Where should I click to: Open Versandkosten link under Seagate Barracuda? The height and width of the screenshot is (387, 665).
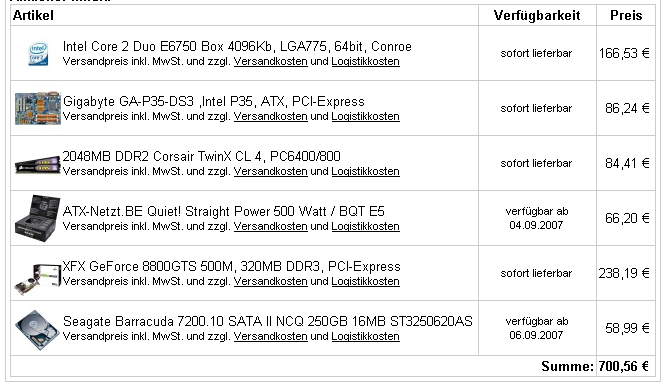pos(271,337)
